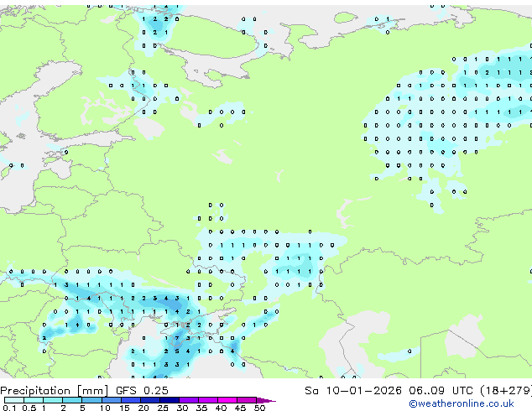
Task: Click the legend value label "40"
Action: coord(221,408)
